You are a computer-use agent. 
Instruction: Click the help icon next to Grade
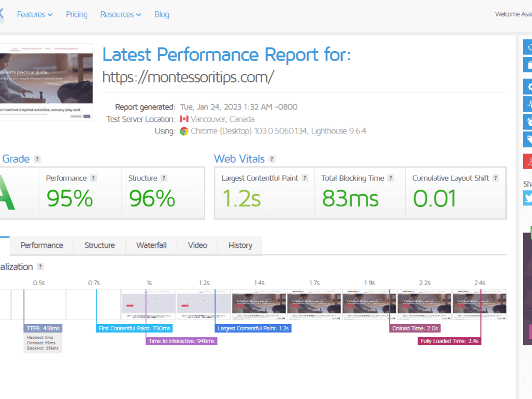pos(37,159)
